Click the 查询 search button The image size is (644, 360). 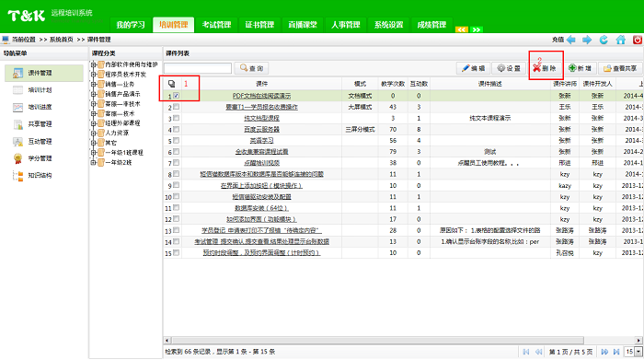(x=251, y=68)
